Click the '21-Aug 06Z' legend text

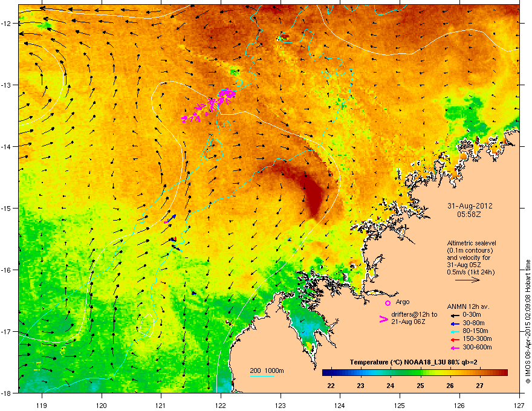click(408, 322)
